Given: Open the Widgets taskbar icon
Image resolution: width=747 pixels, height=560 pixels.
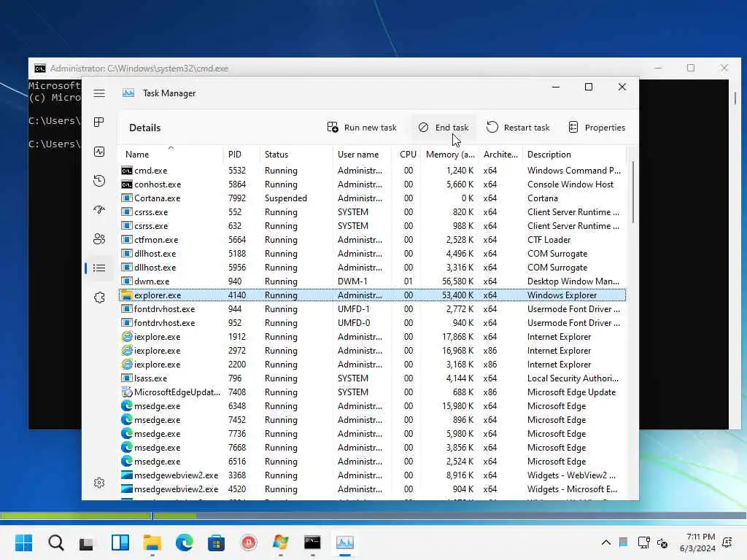Looking at the screenshot, I should pyautogui.click(x=120, y=542).
